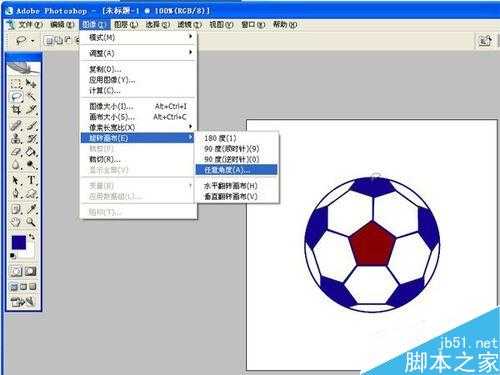Screen dimensions: 500x375
Task: Select the Hand tool
Action: coord(16,222)
